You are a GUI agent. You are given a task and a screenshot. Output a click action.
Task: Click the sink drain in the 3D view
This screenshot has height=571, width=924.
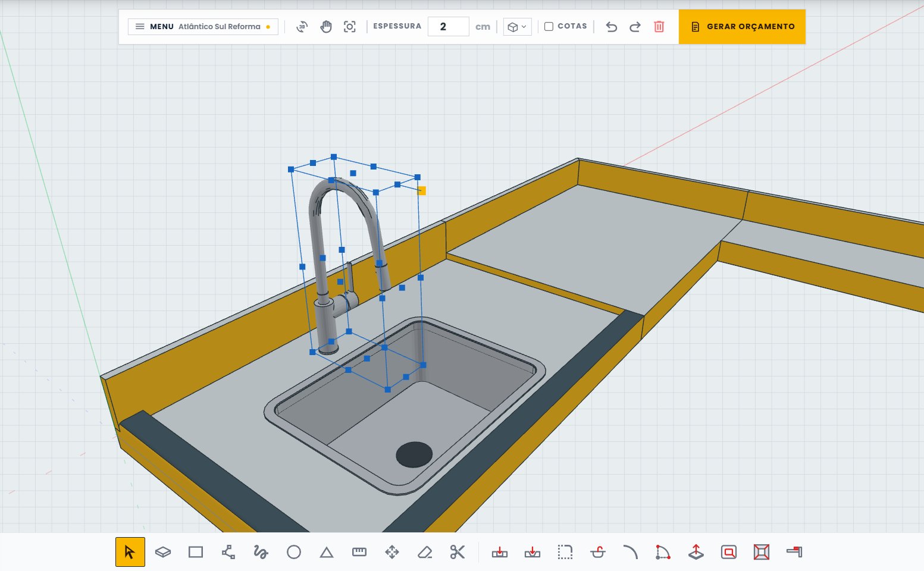coord(414,454)
